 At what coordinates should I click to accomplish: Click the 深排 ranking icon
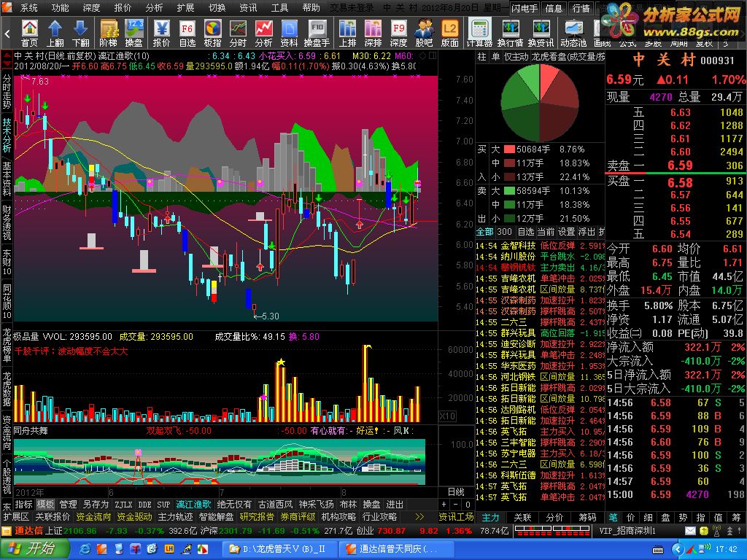(x=373, y=33)
